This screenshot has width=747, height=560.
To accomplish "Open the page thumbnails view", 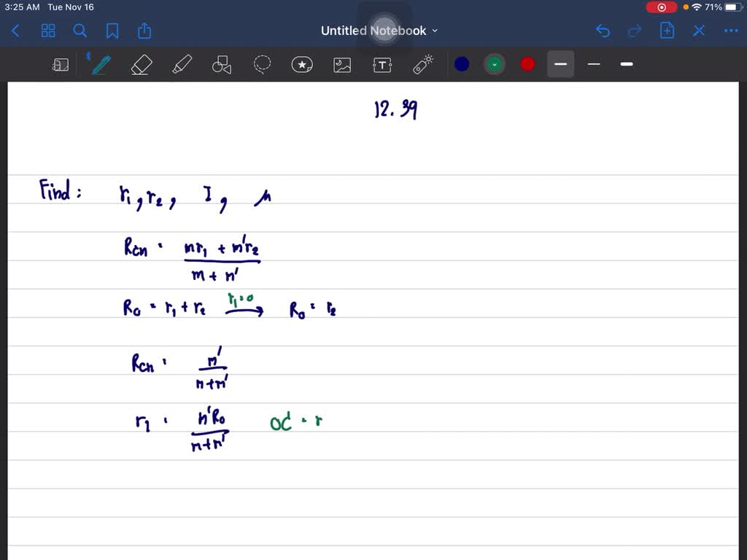I will (48, 31).
